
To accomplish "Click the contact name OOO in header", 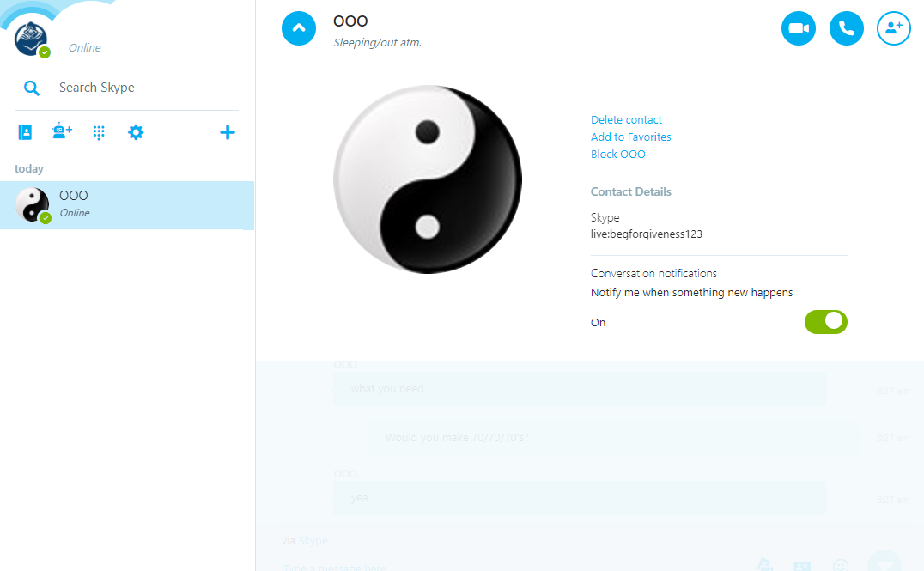I will pos(350,21).
